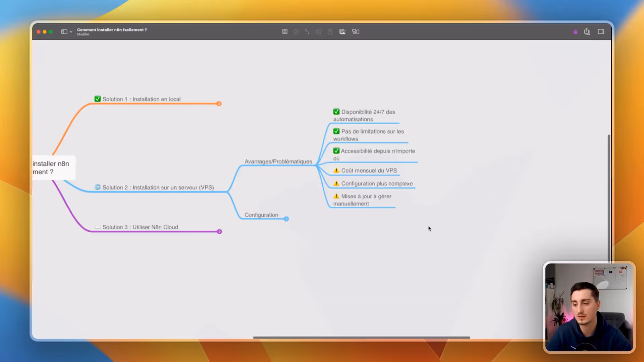Select 'Solution 3 : Utiliser N8n Cloud' node

click(136, 227)
